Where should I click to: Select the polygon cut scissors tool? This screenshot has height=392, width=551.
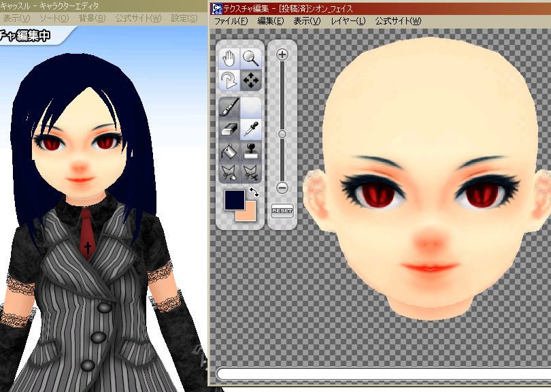click(251, 173)
